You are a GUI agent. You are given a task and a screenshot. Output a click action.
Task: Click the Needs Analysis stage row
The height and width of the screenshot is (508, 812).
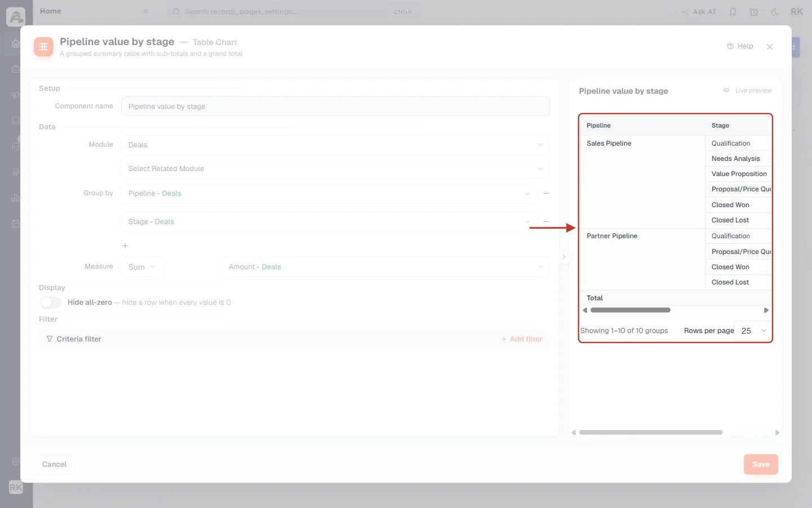(738, 159)
